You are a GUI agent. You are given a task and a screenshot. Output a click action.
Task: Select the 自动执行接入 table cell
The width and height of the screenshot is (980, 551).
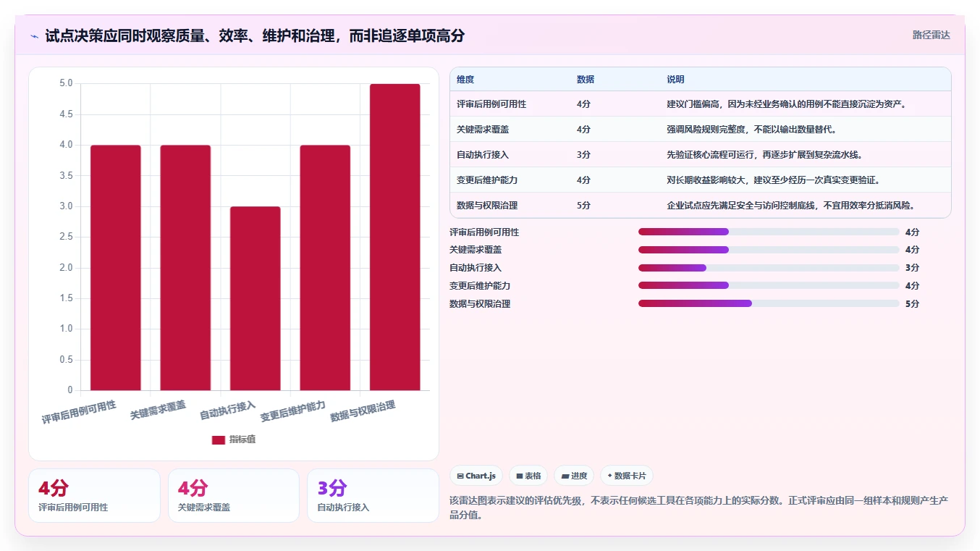tap(483, 155)
